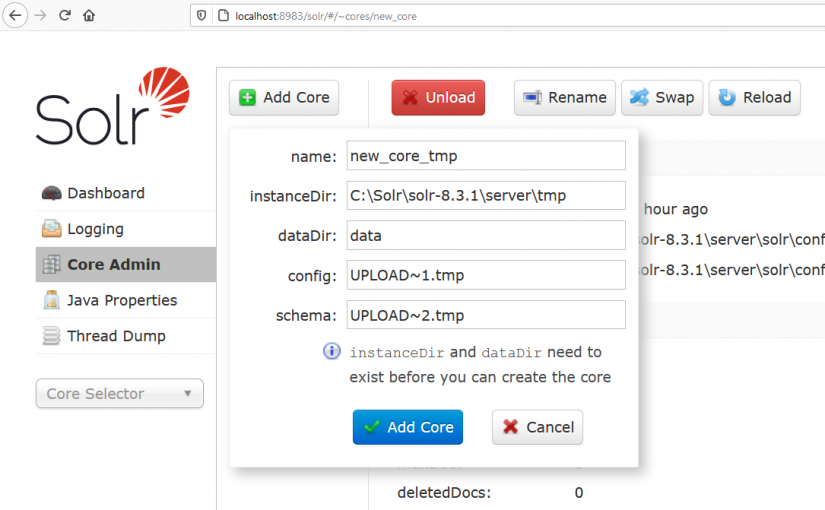The width and height of the screenshot is (825, 510).
Task: Click the 'deletedDocs:' label
Action: 444,493
